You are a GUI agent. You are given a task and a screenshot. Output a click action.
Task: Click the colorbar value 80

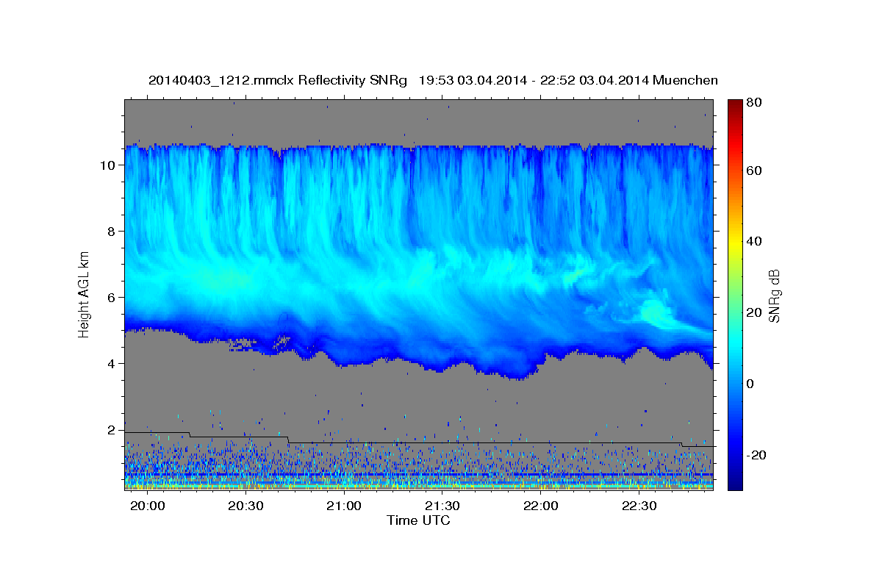click(753, 103)
